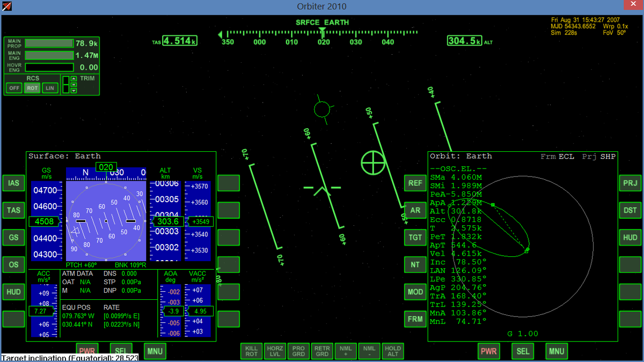644x362 pixels.
Task: Click the trim down arrow
Action: (x=74, y=91)
